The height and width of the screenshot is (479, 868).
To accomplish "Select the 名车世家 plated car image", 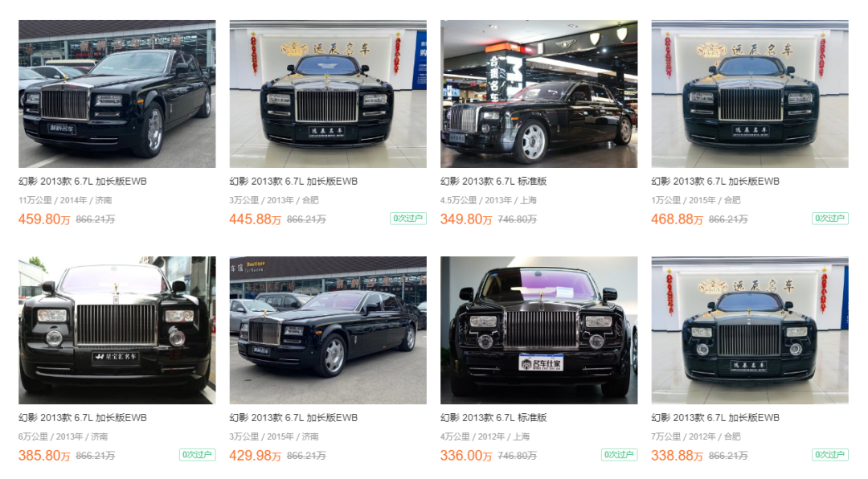I will click(538, 330).
